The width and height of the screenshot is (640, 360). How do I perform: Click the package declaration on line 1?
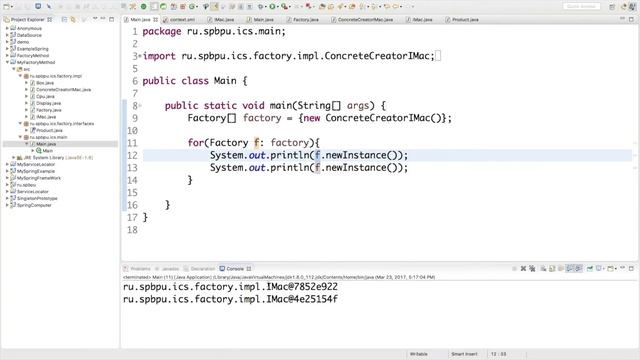pyautogui.click(x=214, y=31)
